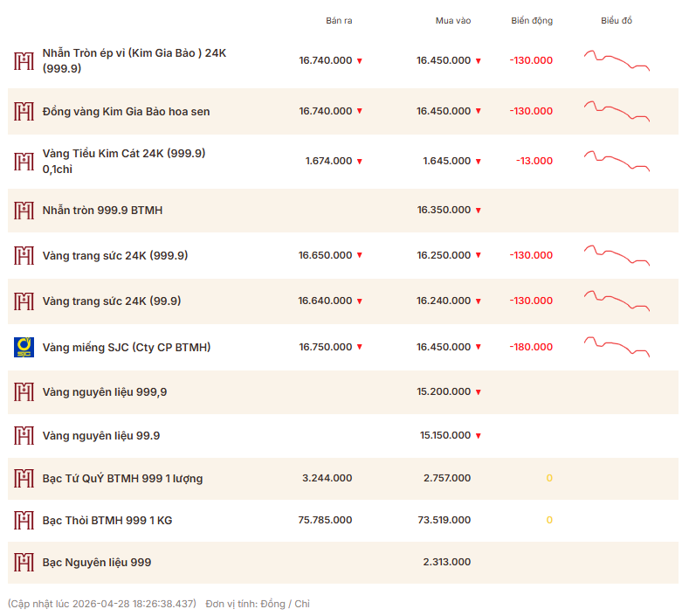
Task: Click the Biến động column header
Action: coord(532,21)
